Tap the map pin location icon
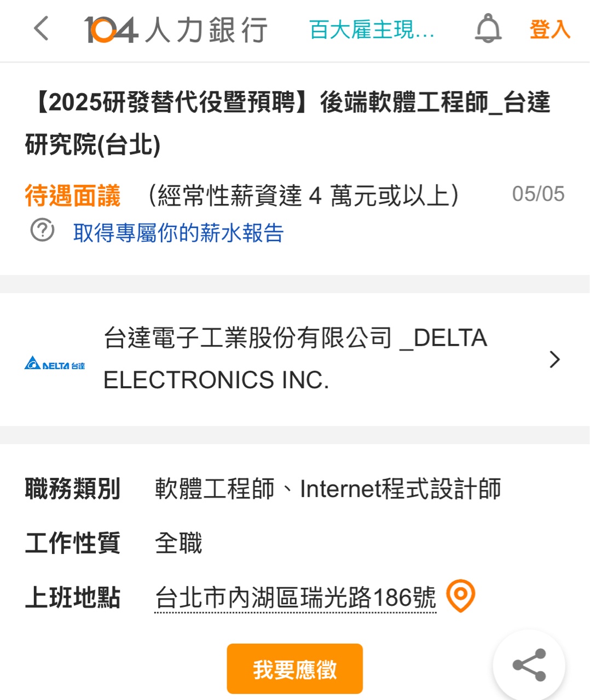This screenshot has height=700, width=590. pyautogui.click(x=460, y=596)
